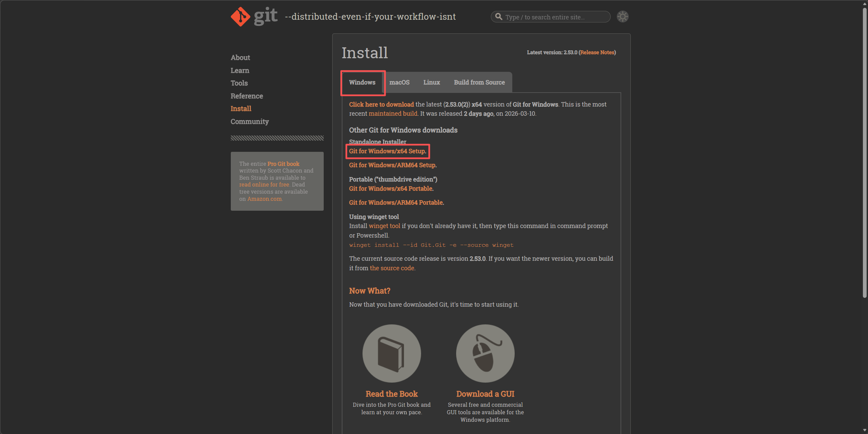Click the Git diamond logo icon
The height and width of the screenshot is (434, 868).
(x=240, y=16)
